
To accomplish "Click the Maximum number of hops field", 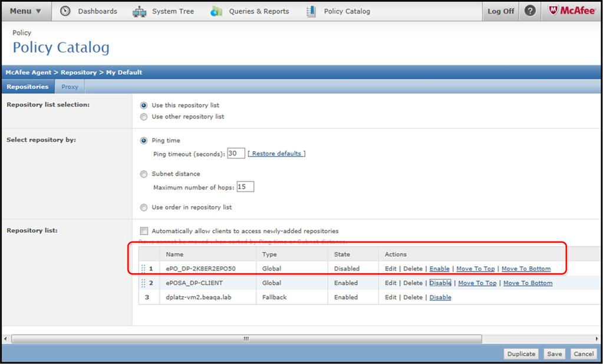I will (245, 187).
